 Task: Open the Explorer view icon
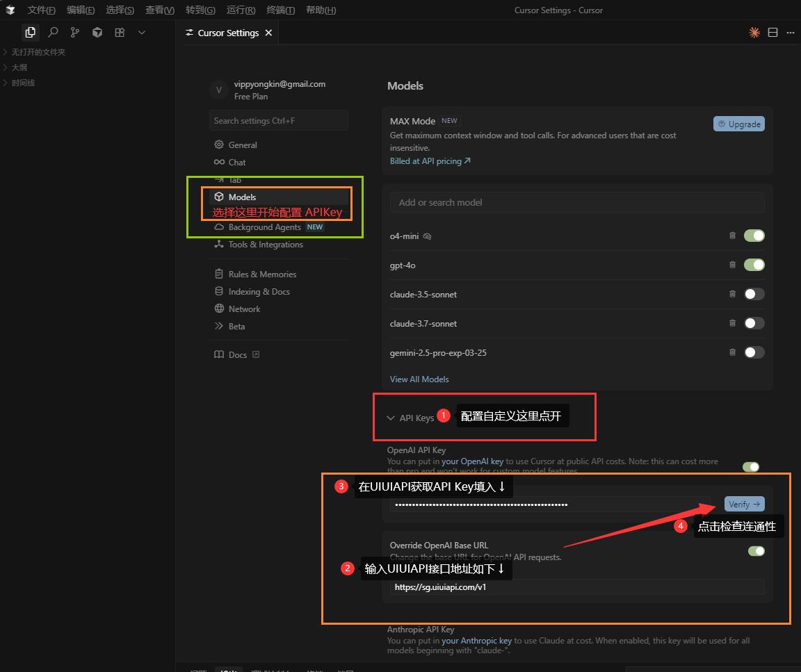[30, 32]
